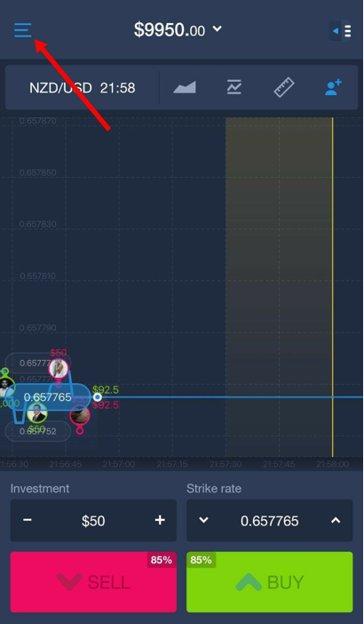Decrease investment with the minus button

(28, 520)
